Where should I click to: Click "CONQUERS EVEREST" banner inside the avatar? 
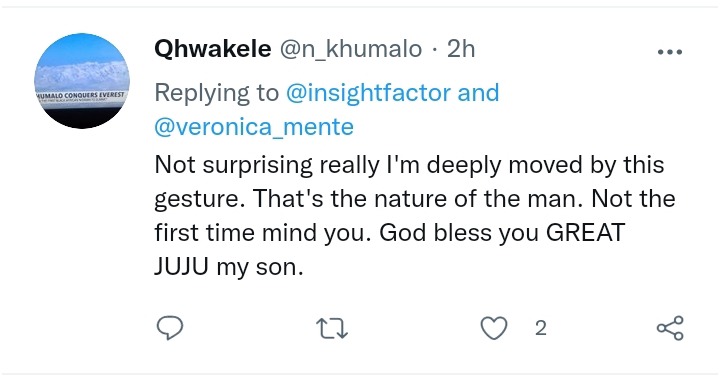click(x=95, y=95)
